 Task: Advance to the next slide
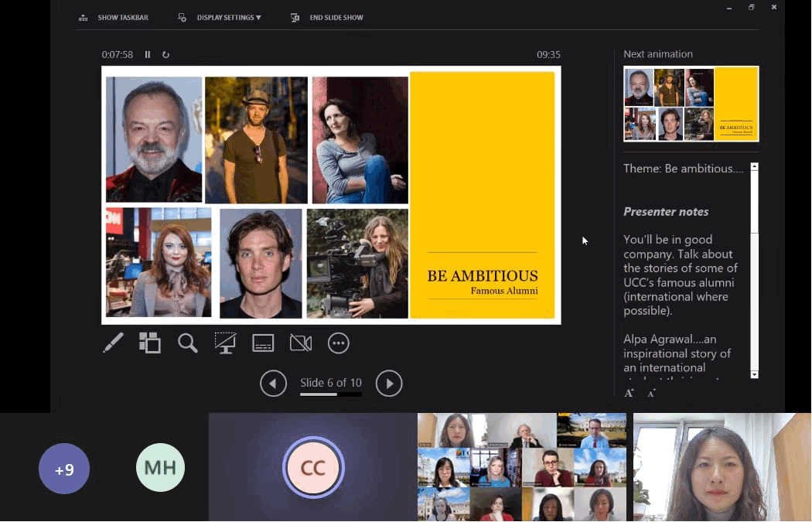(389, 384)
